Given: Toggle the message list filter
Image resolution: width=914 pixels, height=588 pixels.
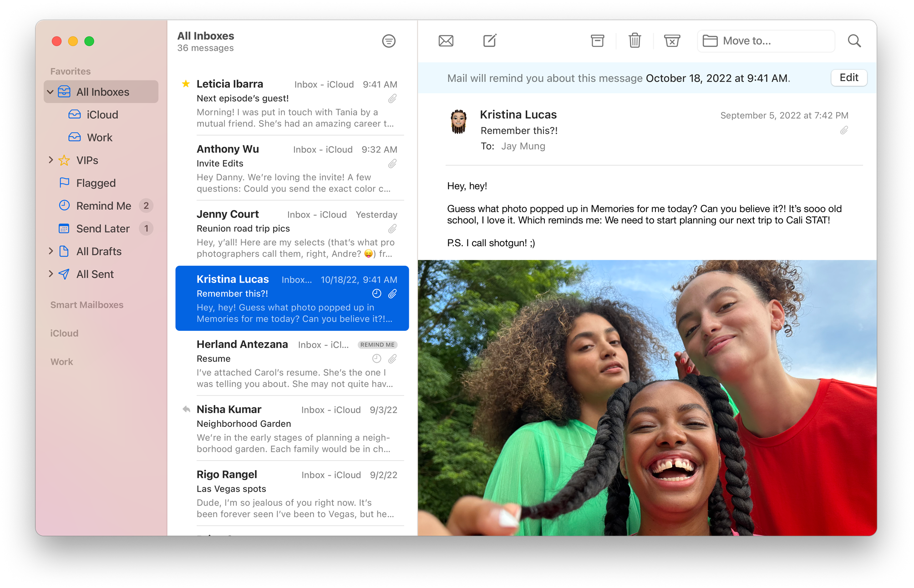Looking at the screenshot, I should (389, 41).
